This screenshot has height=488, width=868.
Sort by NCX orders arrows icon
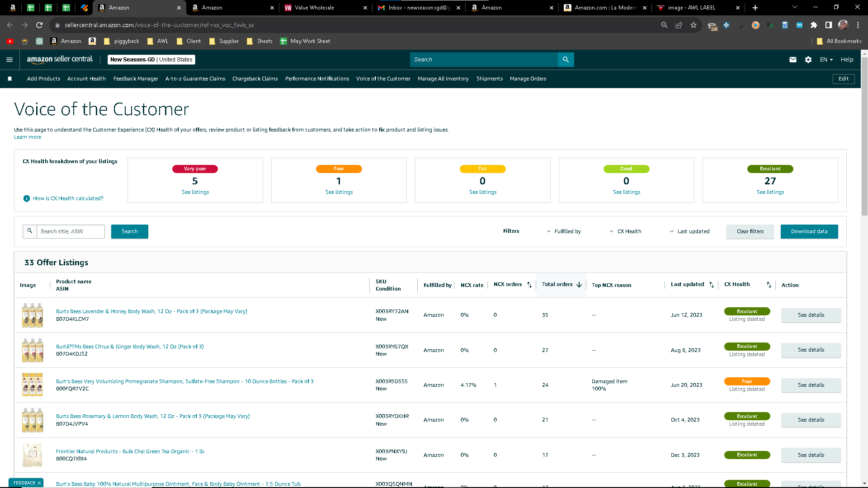pyautogui.click(x=529, y=285)
